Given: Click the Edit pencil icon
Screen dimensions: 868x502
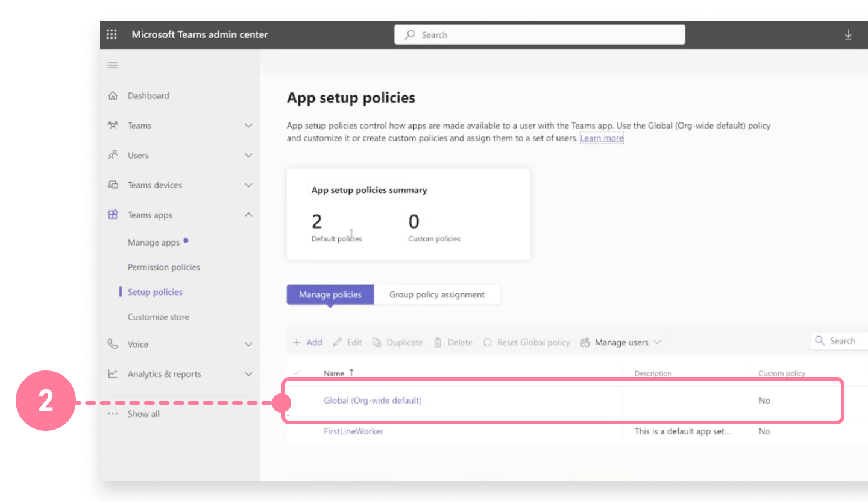Looking at the screenshot, I should point(338,342).
